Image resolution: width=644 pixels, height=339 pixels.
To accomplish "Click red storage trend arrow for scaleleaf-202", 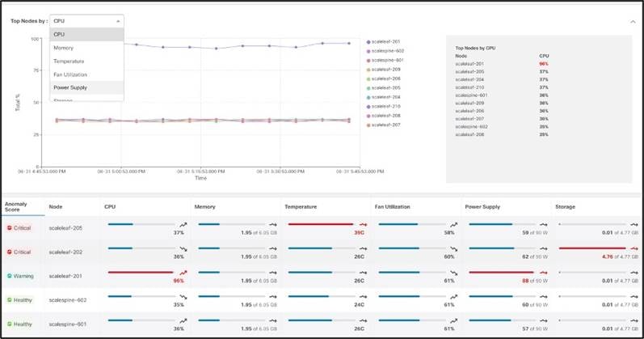I will [634, 248].
